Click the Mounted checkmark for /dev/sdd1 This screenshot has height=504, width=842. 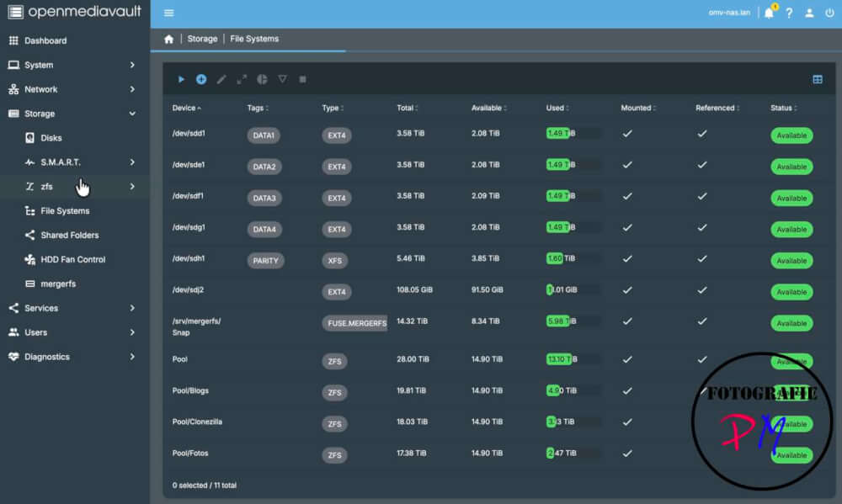627,134
